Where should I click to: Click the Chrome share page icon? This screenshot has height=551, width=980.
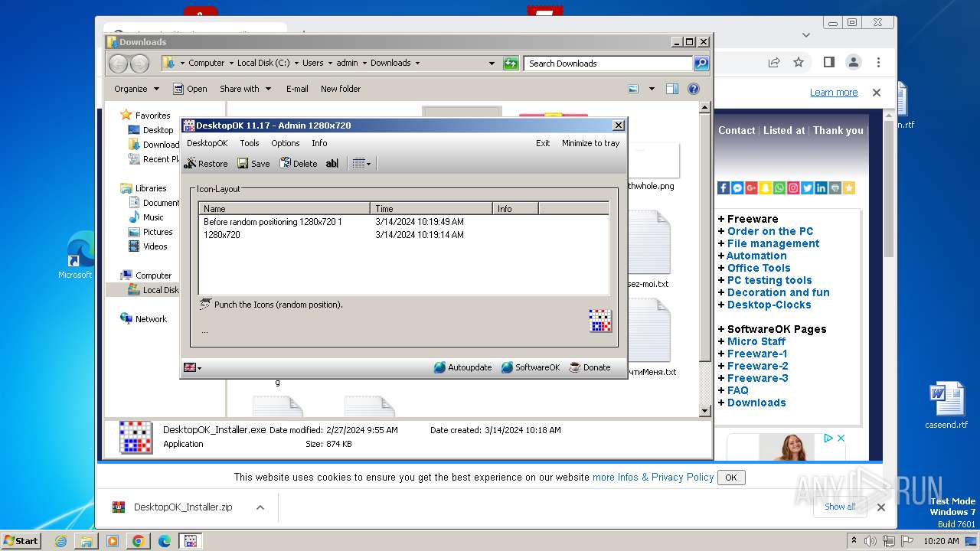(x=774, y=62)
